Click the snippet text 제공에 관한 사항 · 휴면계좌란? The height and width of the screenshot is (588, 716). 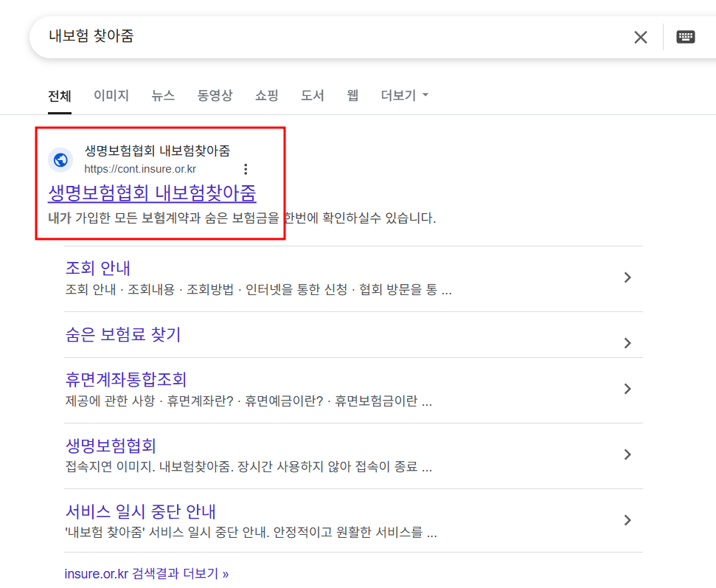(x=248, y=401)
